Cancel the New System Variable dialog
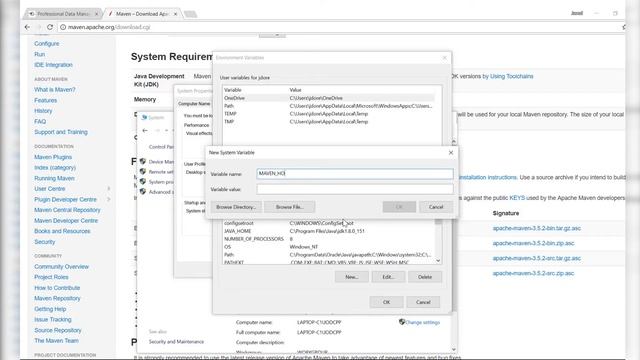The width and height of the screenshot is (640, 360). pos(436,207)
